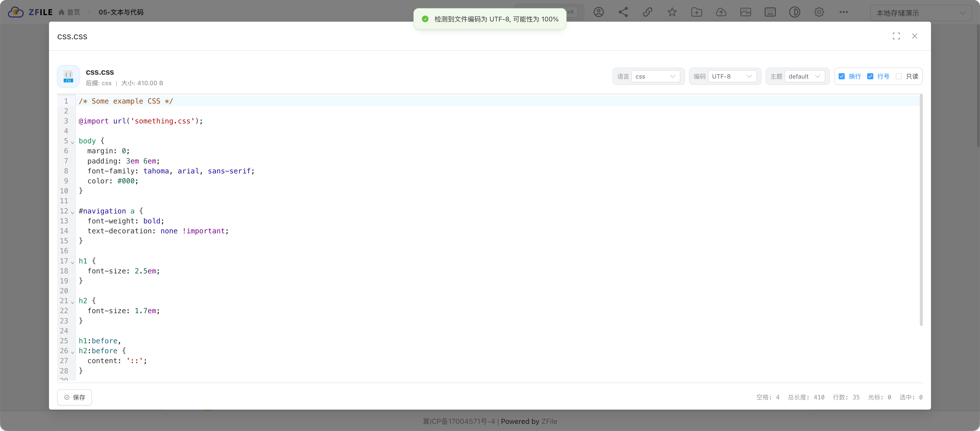Open the 主题 default theme dropdown
The width and height of the screenshot is (980, 431).
805,77
